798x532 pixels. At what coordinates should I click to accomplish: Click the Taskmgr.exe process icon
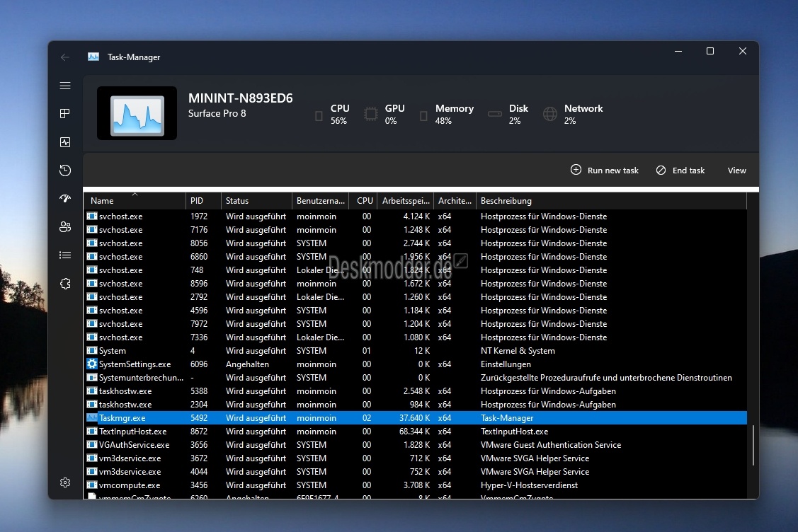pos(91,417)
